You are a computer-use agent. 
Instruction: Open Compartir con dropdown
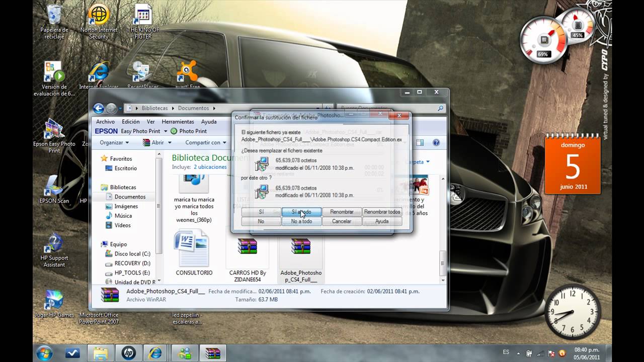(206, 142)
